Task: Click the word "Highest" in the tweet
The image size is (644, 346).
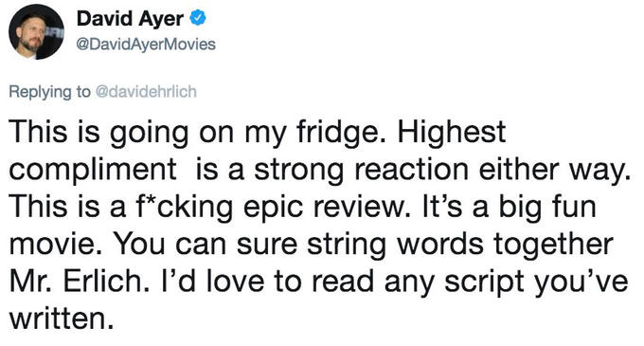Action: tap(452, 133)
